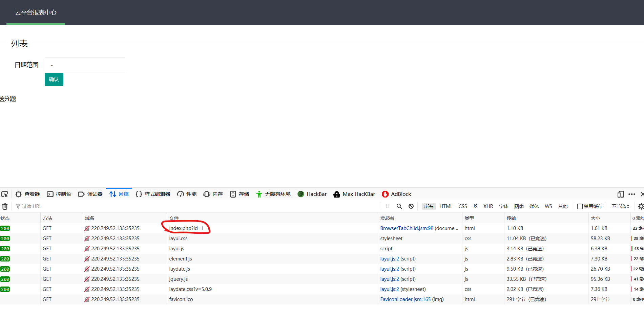Select the layui.css request row

[x=322, y=238]
